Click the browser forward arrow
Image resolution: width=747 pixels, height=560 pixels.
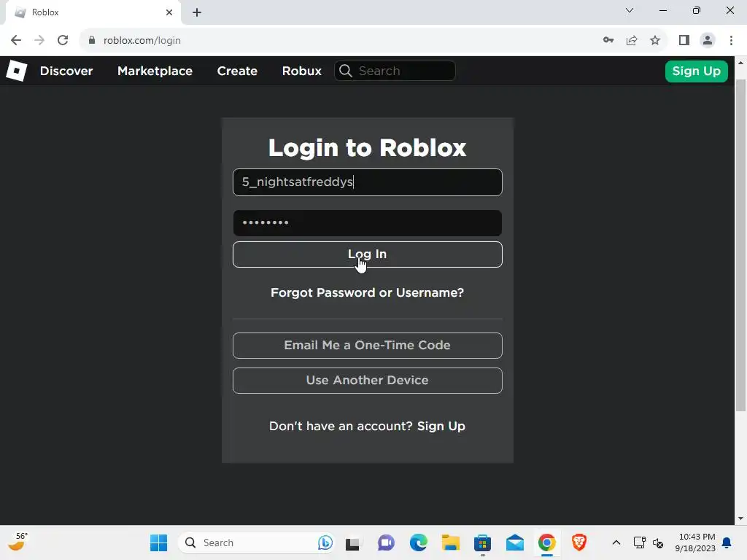(39, 41)
